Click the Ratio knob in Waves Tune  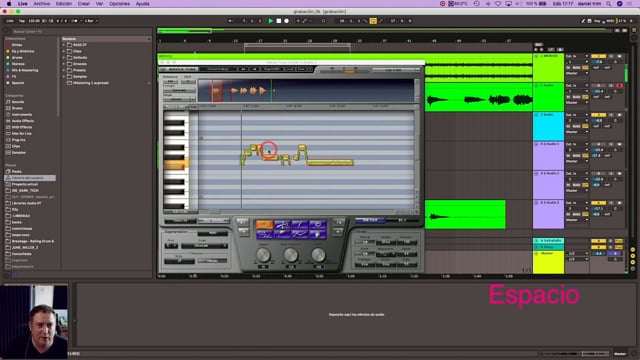tap(318, 255)
